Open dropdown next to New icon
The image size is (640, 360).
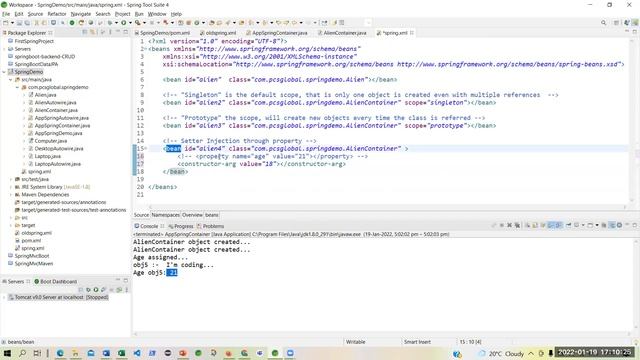coord(12,22)
